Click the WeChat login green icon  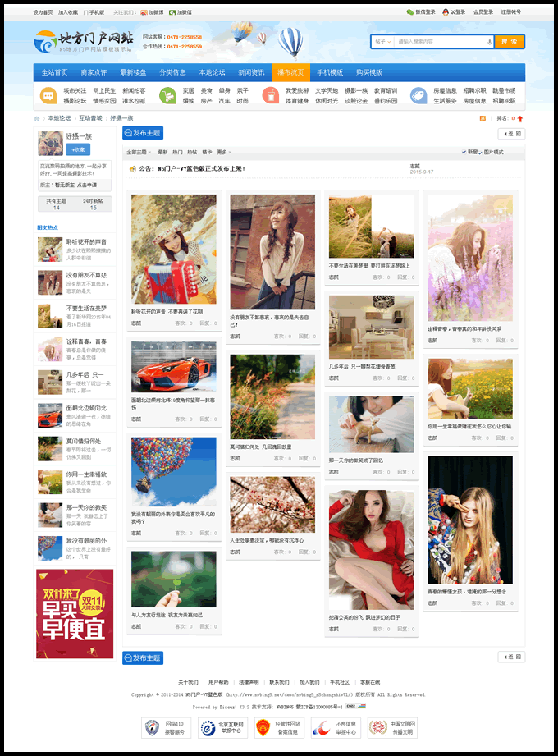(409, 12)
